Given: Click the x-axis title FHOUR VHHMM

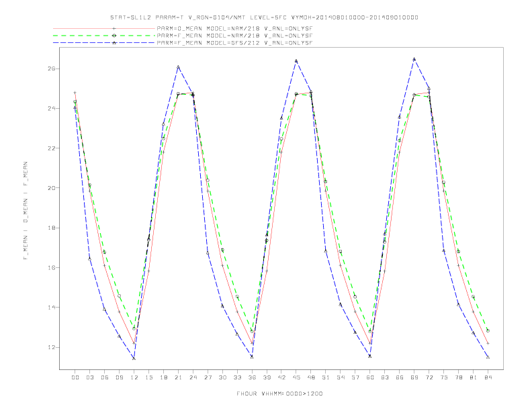Looking at the screenshot, I should point(279,394).
